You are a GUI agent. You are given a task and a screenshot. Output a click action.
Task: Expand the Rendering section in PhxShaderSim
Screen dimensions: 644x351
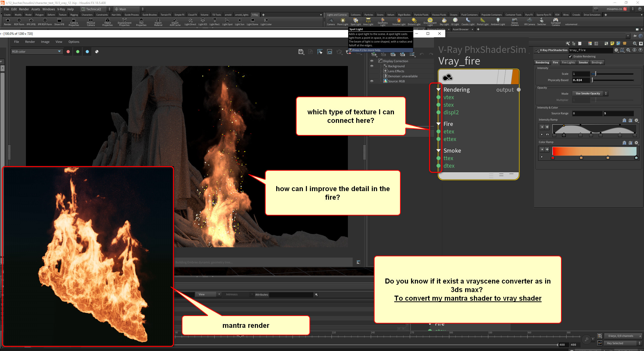pyautogui.click(x=438, y=89)
